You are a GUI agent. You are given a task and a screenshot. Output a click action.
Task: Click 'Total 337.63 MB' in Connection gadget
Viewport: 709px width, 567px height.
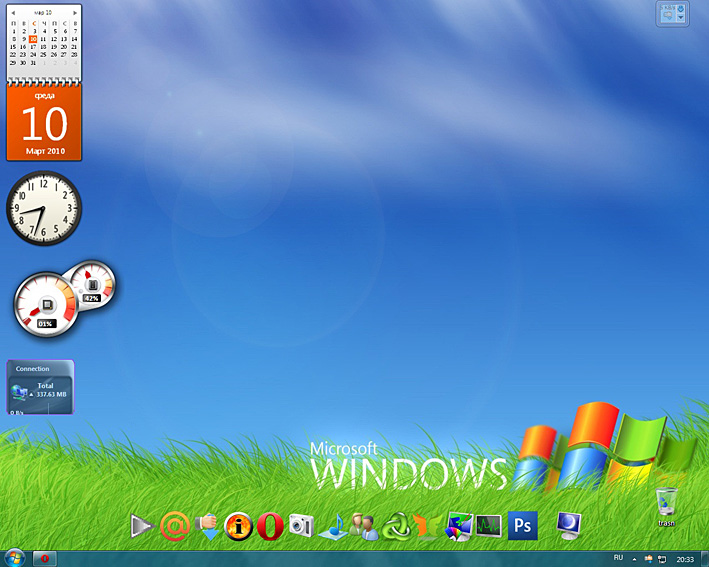tap(51, 390)
